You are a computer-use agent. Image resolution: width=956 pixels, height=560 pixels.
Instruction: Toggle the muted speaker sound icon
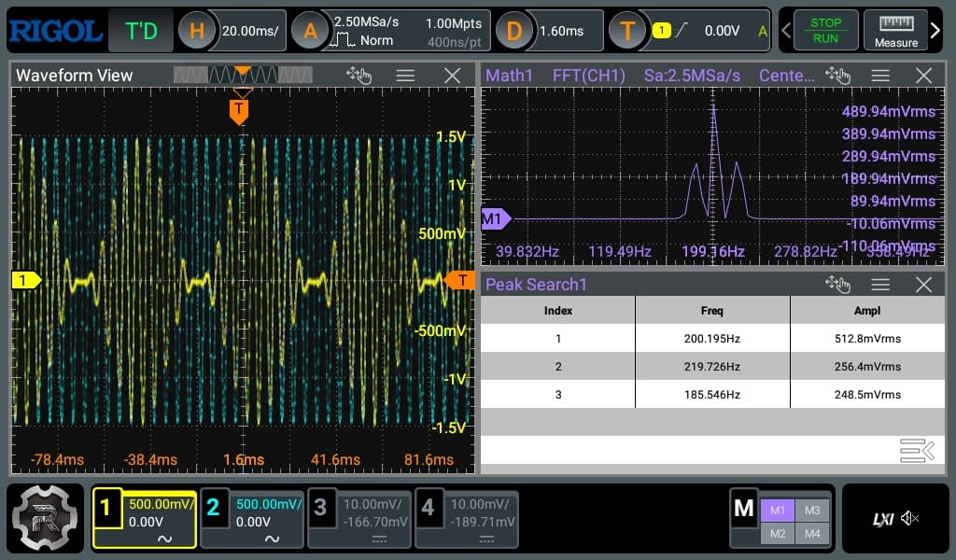(x=909, y=519)
